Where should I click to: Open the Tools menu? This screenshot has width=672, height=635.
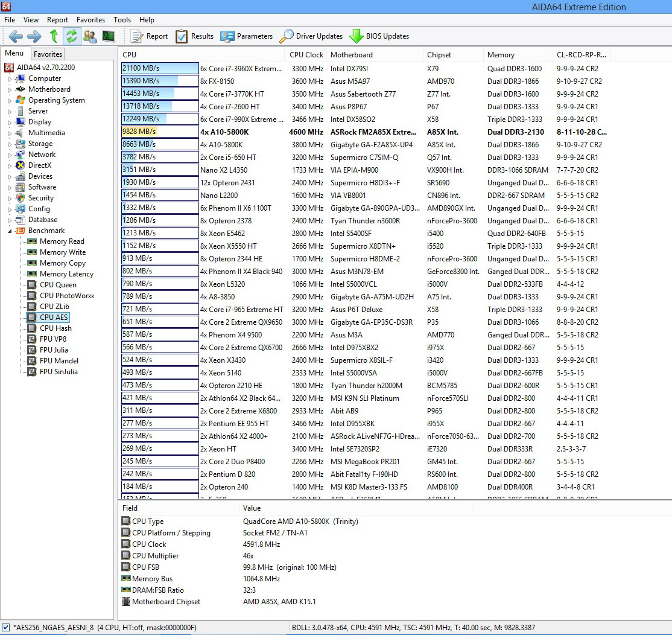point(122,20)
